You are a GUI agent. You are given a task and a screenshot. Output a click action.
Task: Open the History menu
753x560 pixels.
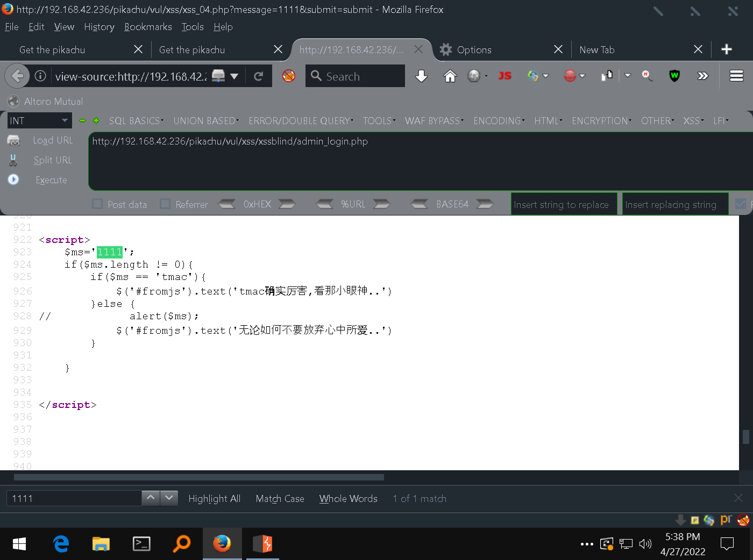(x=99, y=27)
